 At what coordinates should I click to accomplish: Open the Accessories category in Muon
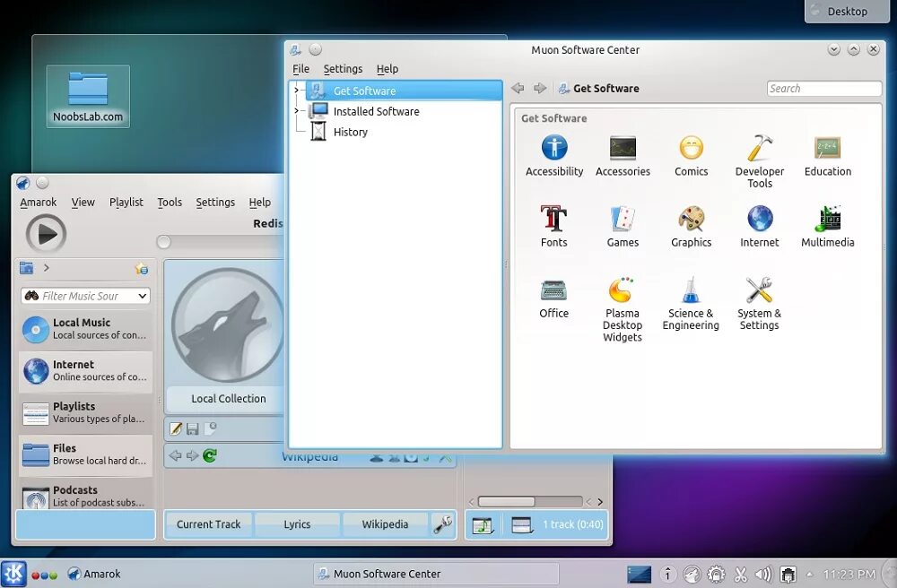(x=623, y=156)
